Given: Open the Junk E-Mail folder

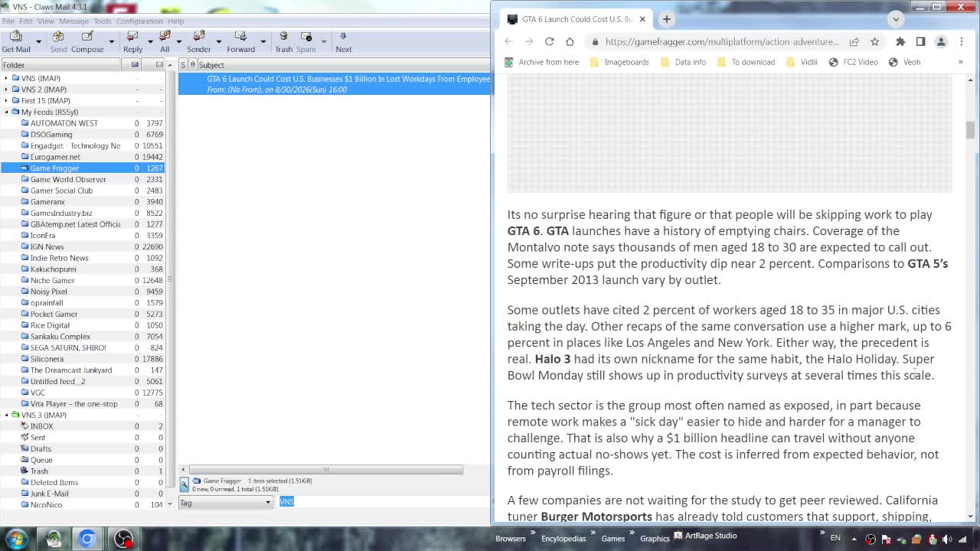Looking at the screenshot, I should pos(83,494).
